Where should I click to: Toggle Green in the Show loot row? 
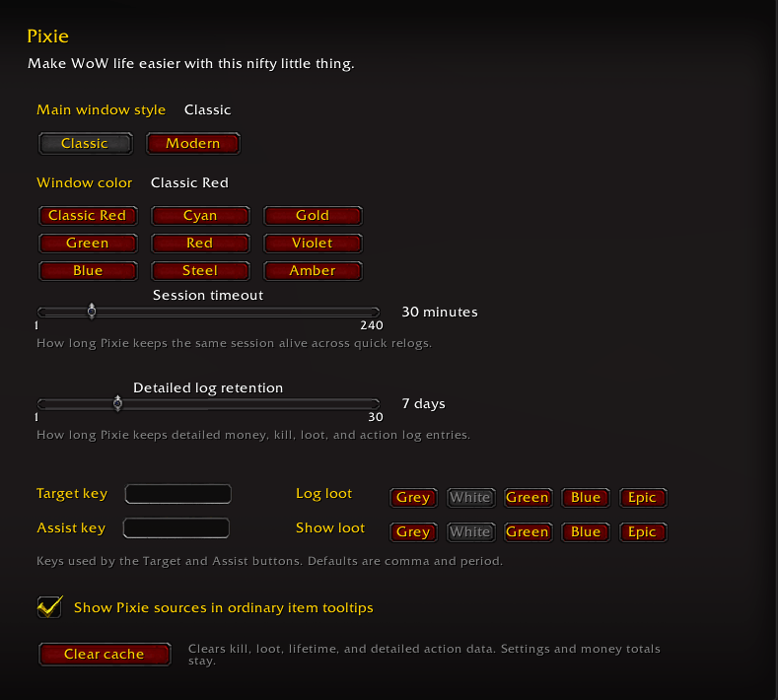[x=528, y=532]
